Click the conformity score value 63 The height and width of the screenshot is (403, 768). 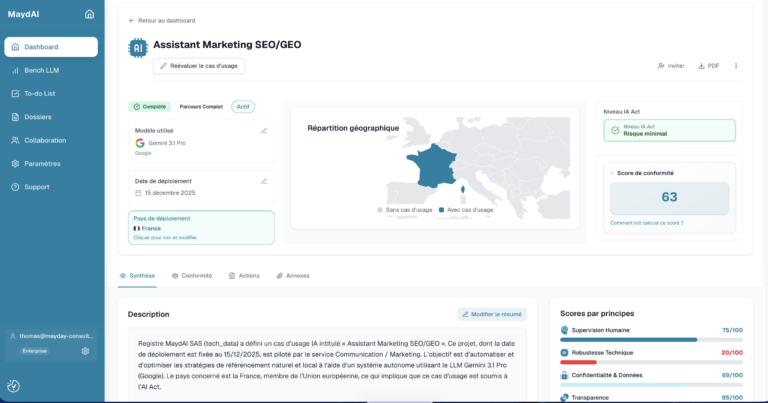[x=670, y=197]
